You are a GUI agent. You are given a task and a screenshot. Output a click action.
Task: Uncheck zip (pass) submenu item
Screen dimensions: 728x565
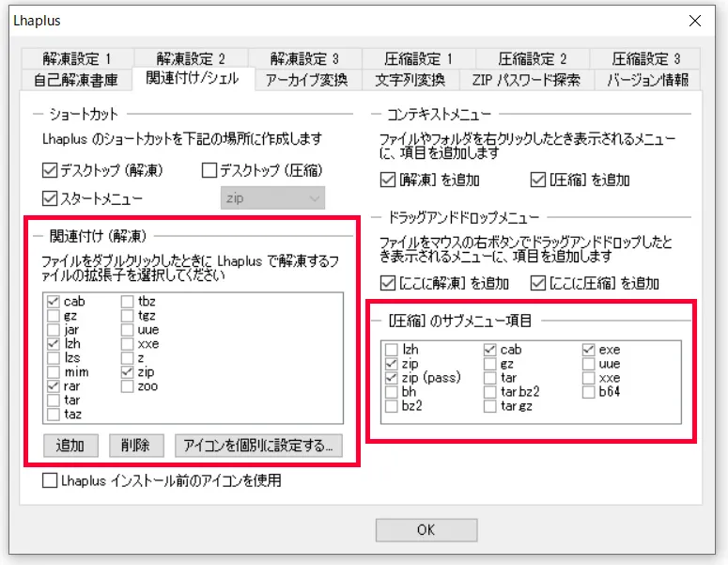[392, 378]
